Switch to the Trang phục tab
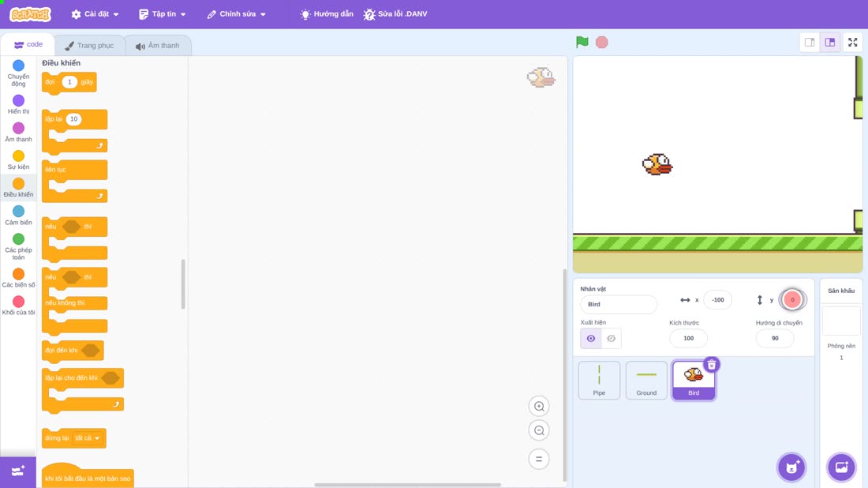 (89, 46)
